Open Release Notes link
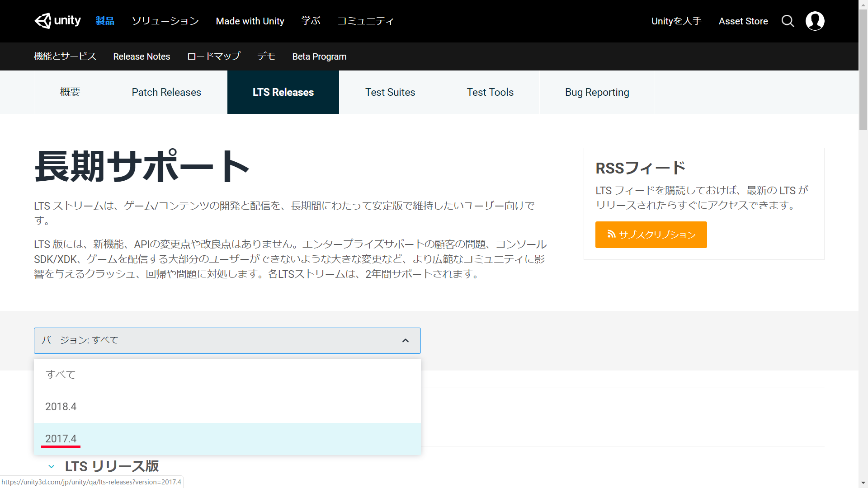 pyautogui.click(x=142, y=56)
